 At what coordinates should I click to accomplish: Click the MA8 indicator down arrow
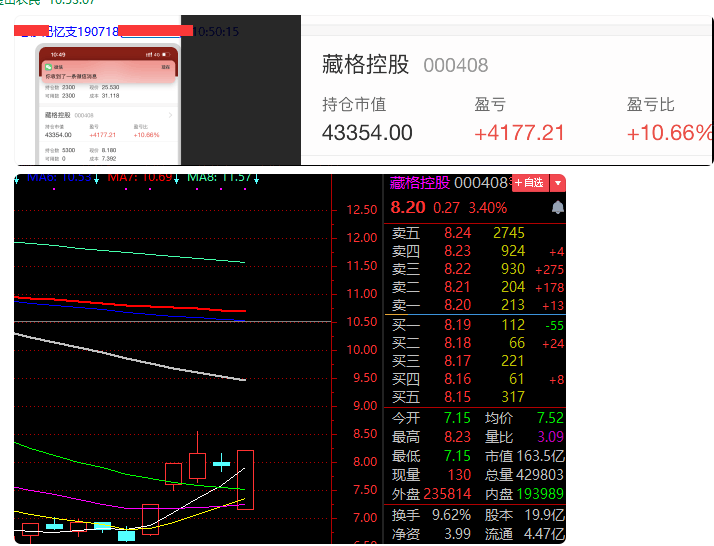coord(256,179)
